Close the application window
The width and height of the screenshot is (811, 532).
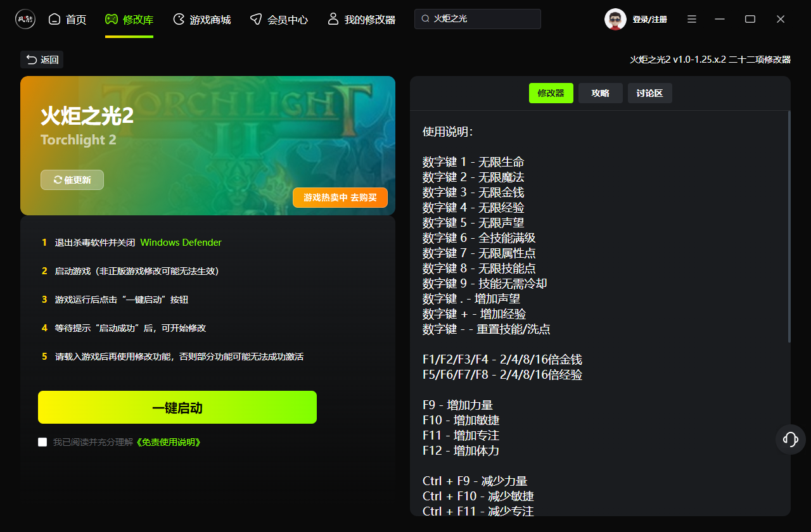[781, 19]
